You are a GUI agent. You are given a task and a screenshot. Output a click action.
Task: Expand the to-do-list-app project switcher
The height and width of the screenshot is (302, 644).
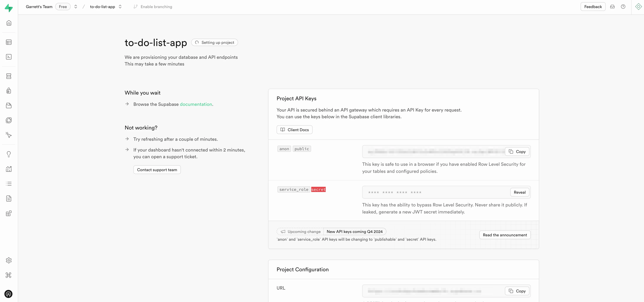120,7
